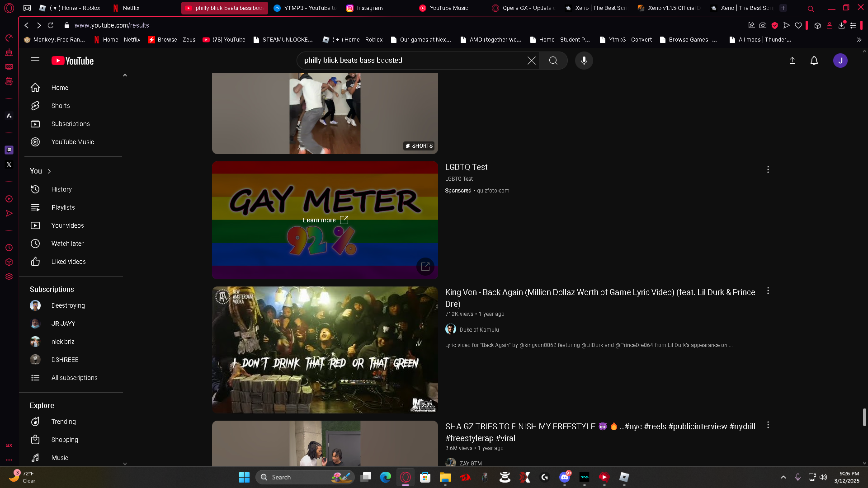Open a new browser tab with plus button

783,8
